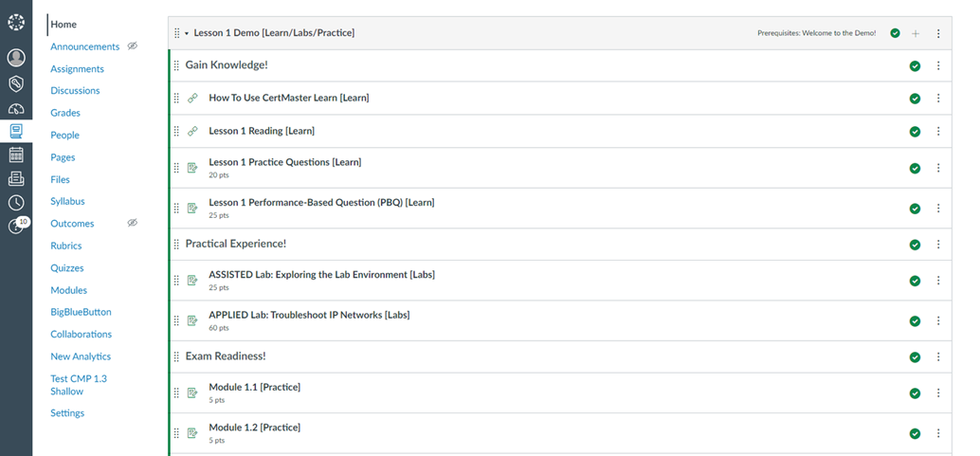Open the History clock icon

15,202
